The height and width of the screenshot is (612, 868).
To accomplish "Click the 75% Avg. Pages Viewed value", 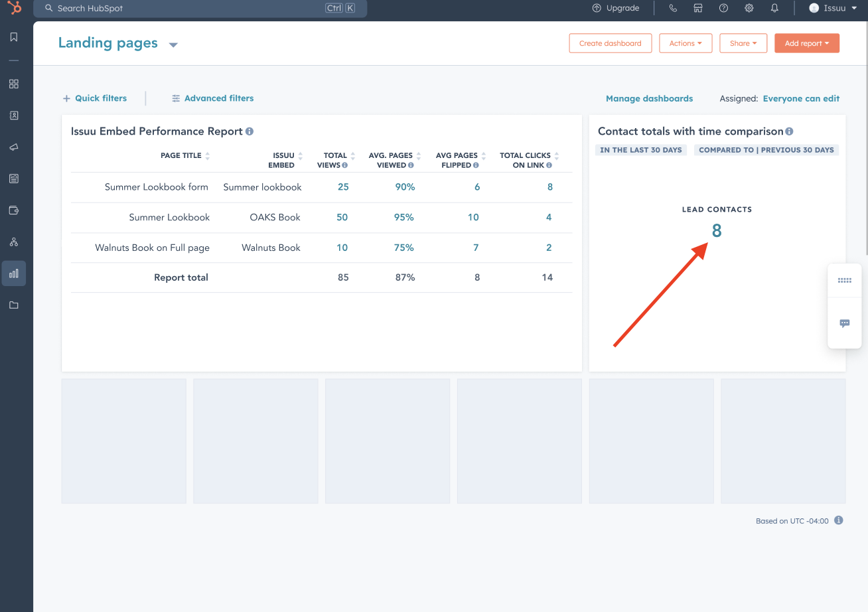I will 405,248.
